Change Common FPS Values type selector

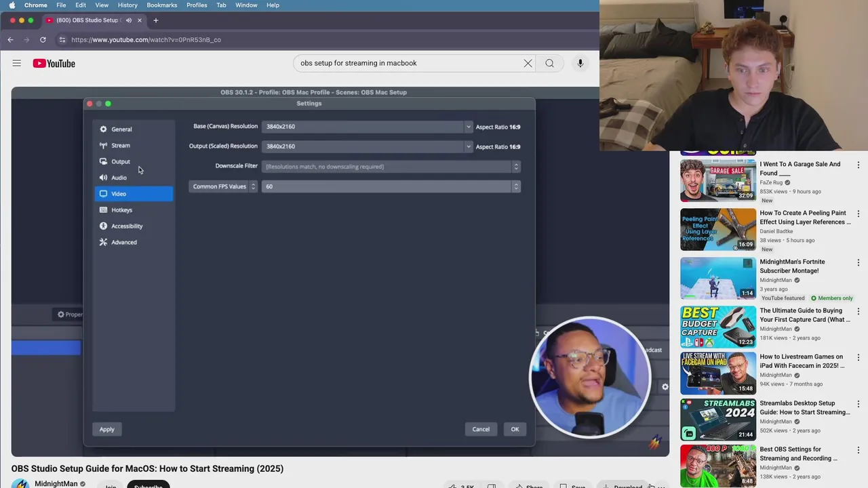[x=223, y=186]
